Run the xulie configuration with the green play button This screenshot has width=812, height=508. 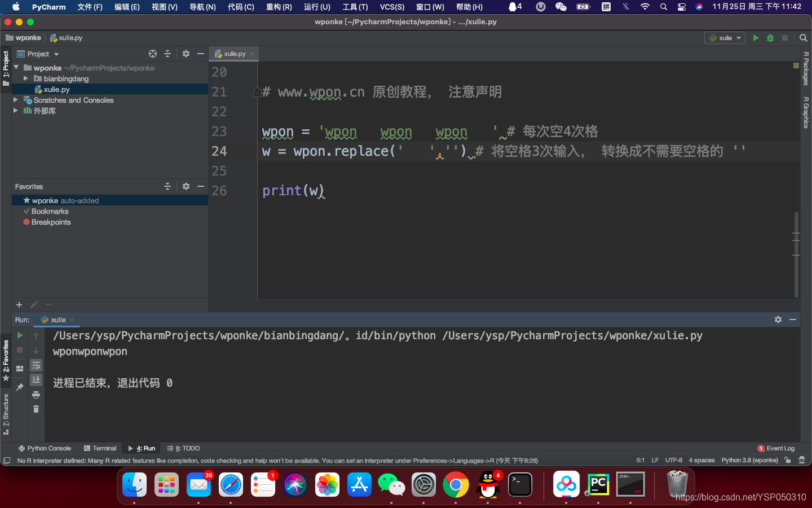pyautogui.click(x=756, y=38)
